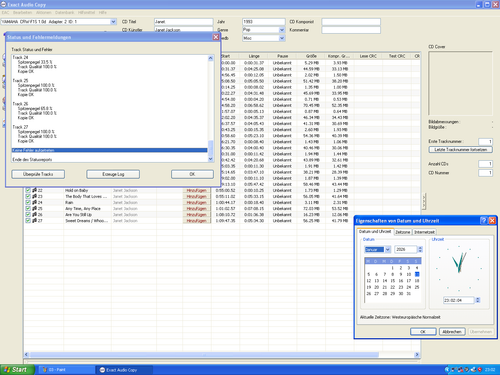Viewport: 500px width, 375px height.
Task: Open the Hilfe menu
Action: click(102, 13)
